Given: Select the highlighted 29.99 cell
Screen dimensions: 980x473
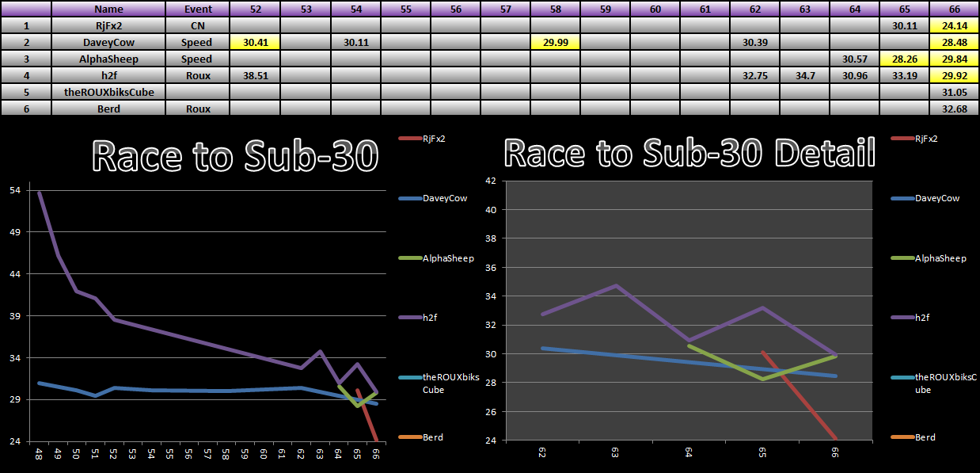Looking at the screenshot, I should click(x=554, y=42).
